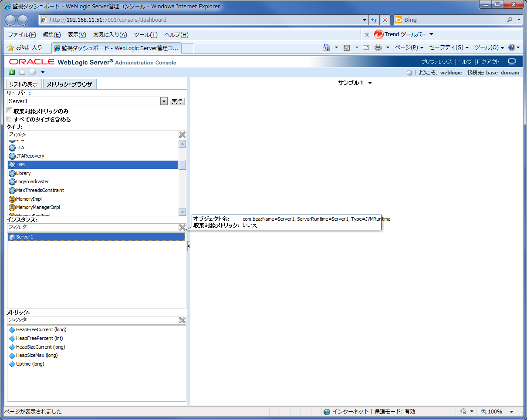Click the ログアウト link
This screenshot has height=420, width=527.
point(488,62)
